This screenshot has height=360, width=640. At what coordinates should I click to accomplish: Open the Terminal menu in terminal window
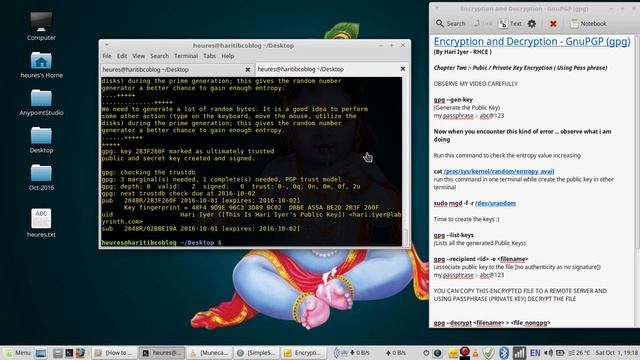186,56
